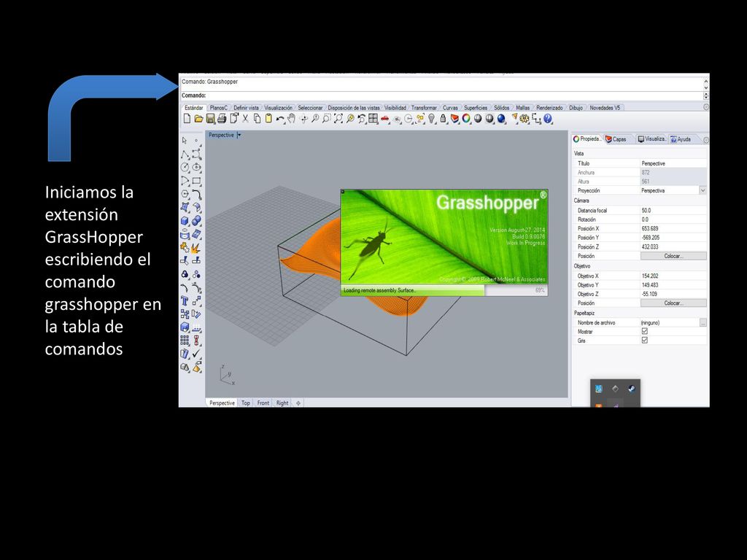Select the arrow pointer tool
Image resolution: width=747 pixels, height=560 pixels.
tap(185, 141)
